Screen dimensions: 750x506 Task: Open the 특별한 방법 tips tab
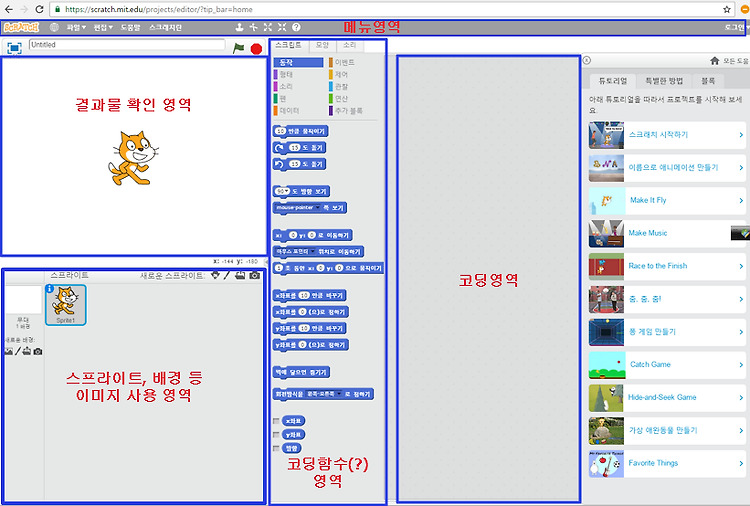pyautogui.click(x=664, y=81)
